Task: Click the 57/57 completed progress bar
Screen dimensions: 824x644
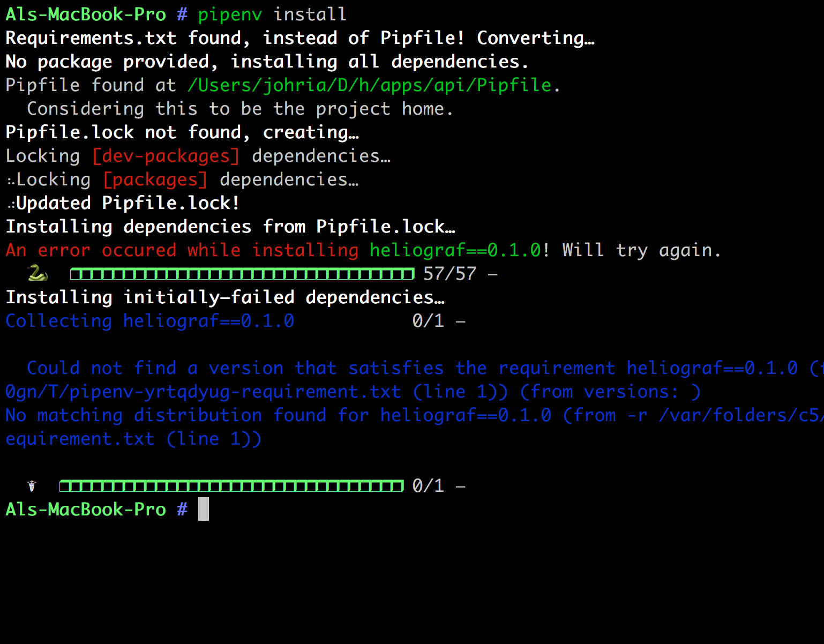Action: point(242,273)
